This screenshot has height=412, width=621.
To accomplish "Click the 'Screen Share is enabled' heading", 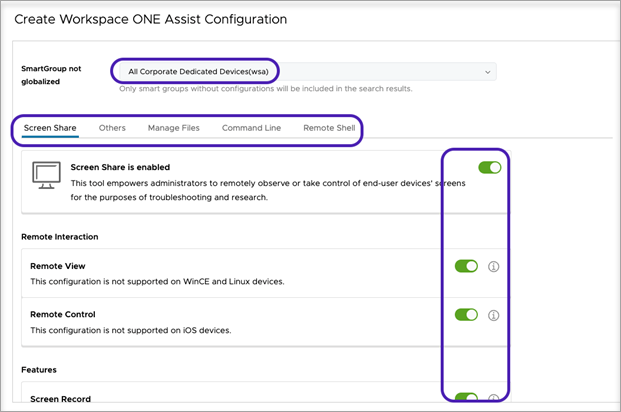I will [x=120, y=167].
